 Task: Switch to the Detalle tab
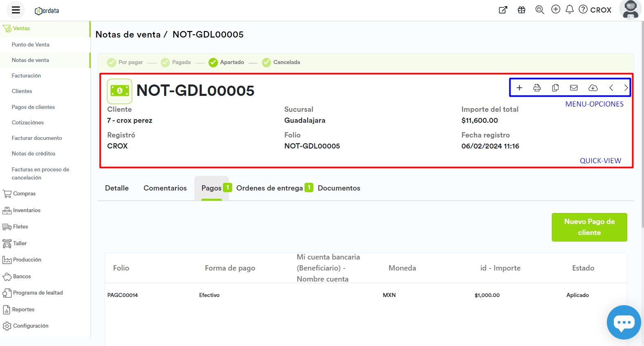117,188
